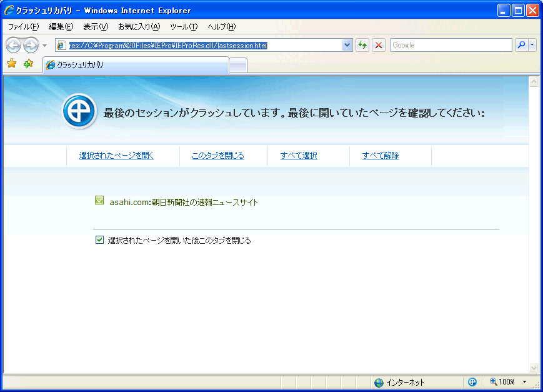Click the Add to Favorites icon
543x392 pixels.
point(28,63)
